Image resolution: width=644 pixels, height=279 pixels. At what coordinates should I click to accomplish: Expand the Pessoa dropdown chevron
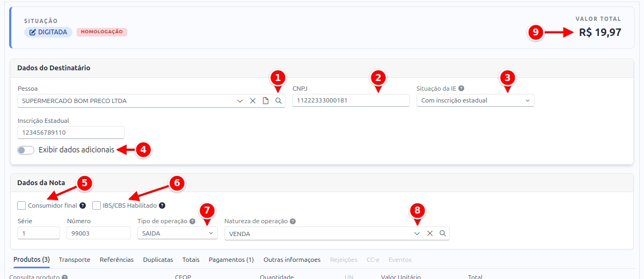pos(240,101)
